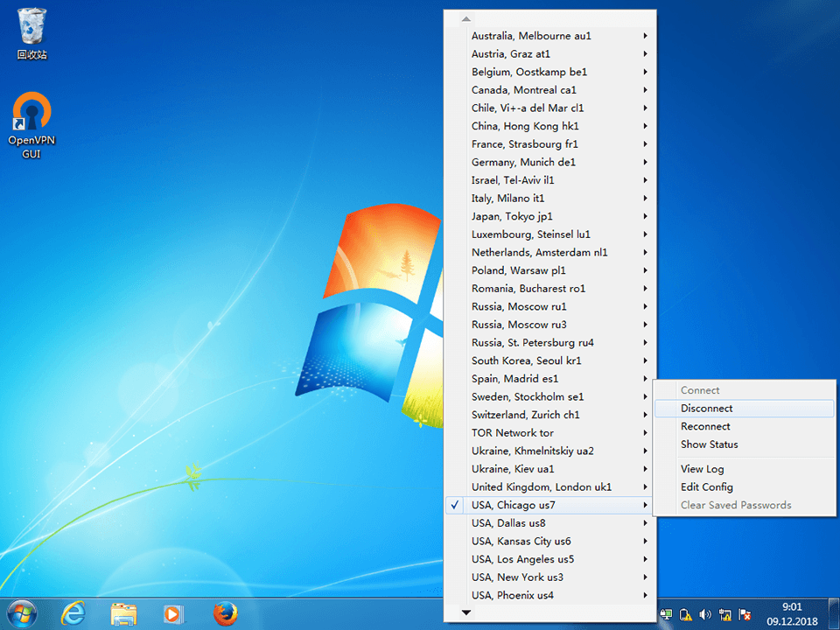Viewport: 840px width, 630px height.
Task: Select United Kingdom, London uk1 server
Action: [549, 487]
